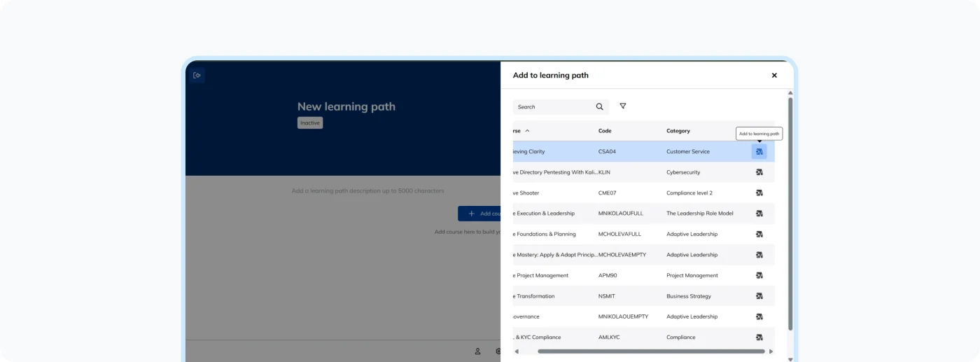Add the MNIKOLAOUFULL course to learning path
The image size is (980, 362).
759,214
